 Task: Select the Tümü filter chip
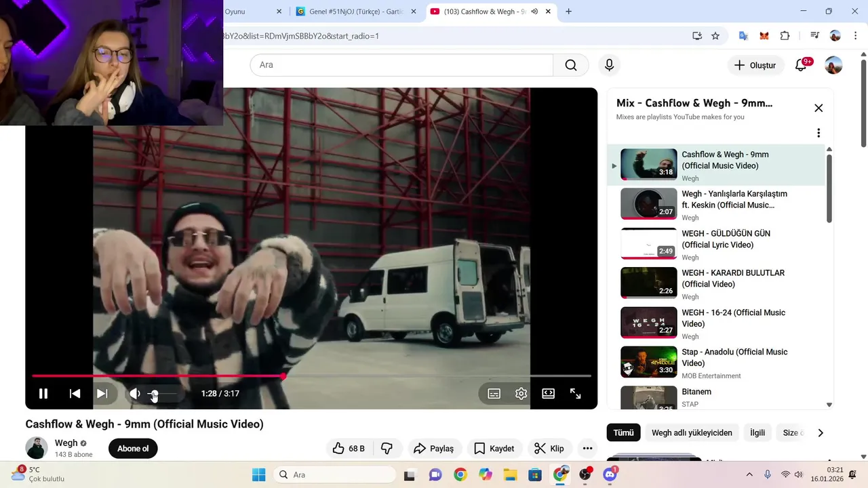coord(623,432)
